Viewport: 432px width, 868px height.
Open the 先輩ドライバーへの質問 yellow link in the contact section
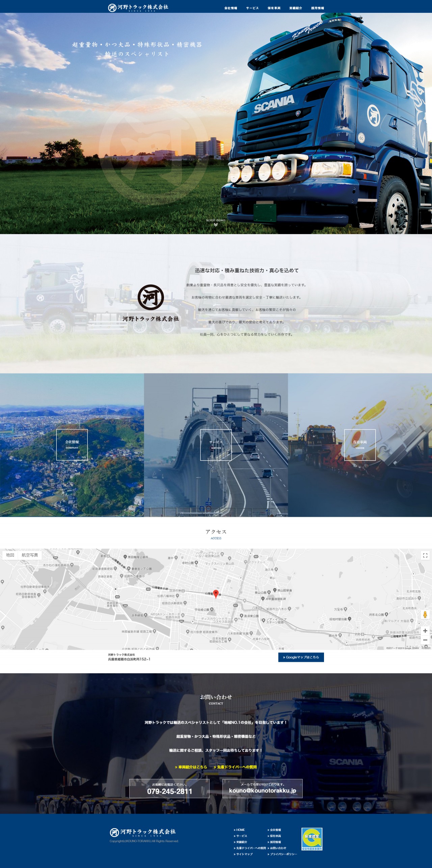[x=235, y=767]
